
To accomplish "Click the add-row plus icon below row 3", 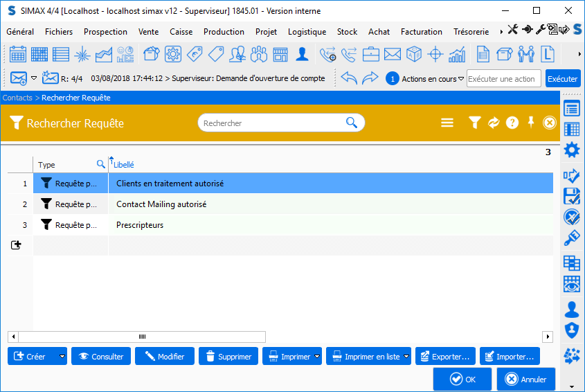I will click(17, 245).
